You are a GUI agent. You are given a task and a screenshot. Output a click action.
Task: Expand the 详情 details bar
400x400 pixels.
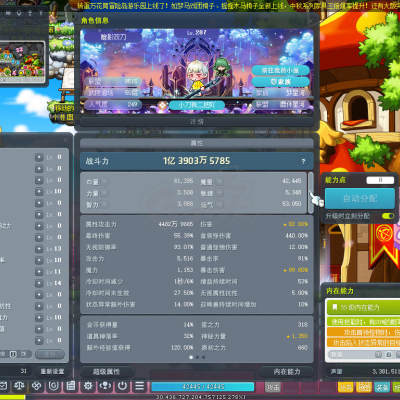(x=197, y=122)
